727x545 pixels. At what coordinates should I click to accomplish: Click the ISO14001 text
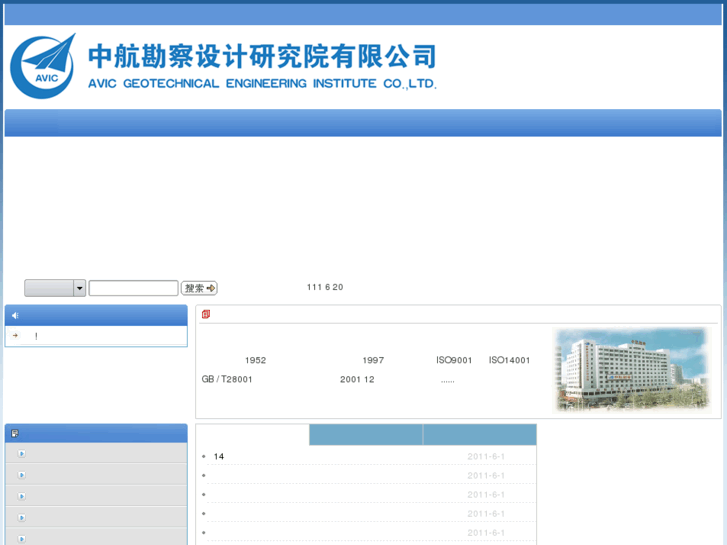tap(509, 360)
